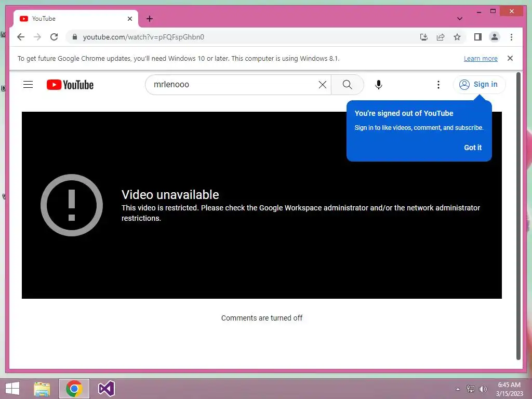Open the Windows Start button
Image resolution: width=532 pixels, height=399 pixels.
coord(12,389)
